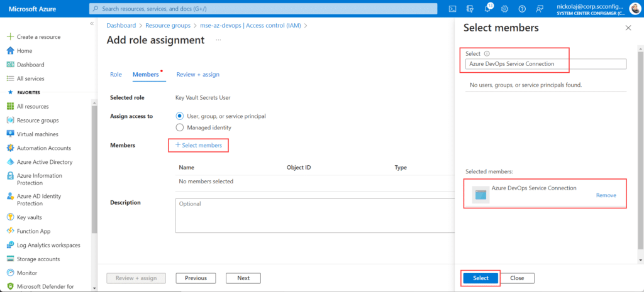Viewport: 644px width, 292px height.
Task: Sort by the Name column header
Action: click(x=187, y=168)
